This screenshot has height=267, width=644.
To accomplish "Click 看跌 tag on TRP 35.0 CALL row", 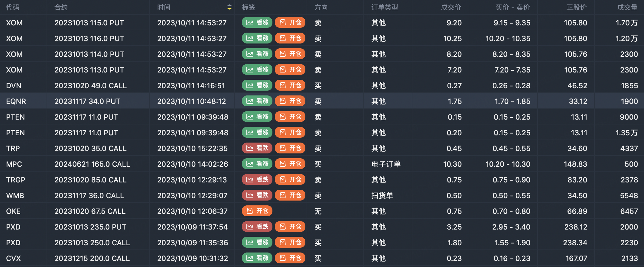I will click(257, 148).
